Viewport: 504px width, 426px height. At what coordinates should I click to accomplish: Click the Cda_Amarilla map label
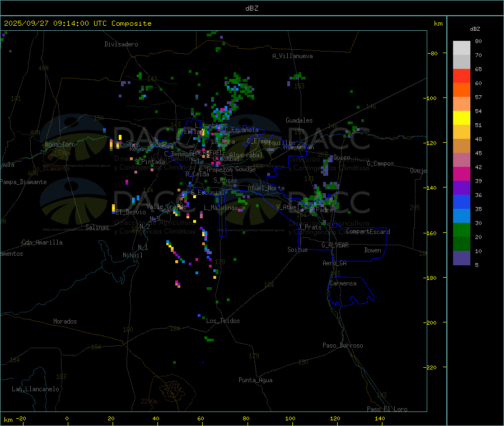[x=42, y=242]
